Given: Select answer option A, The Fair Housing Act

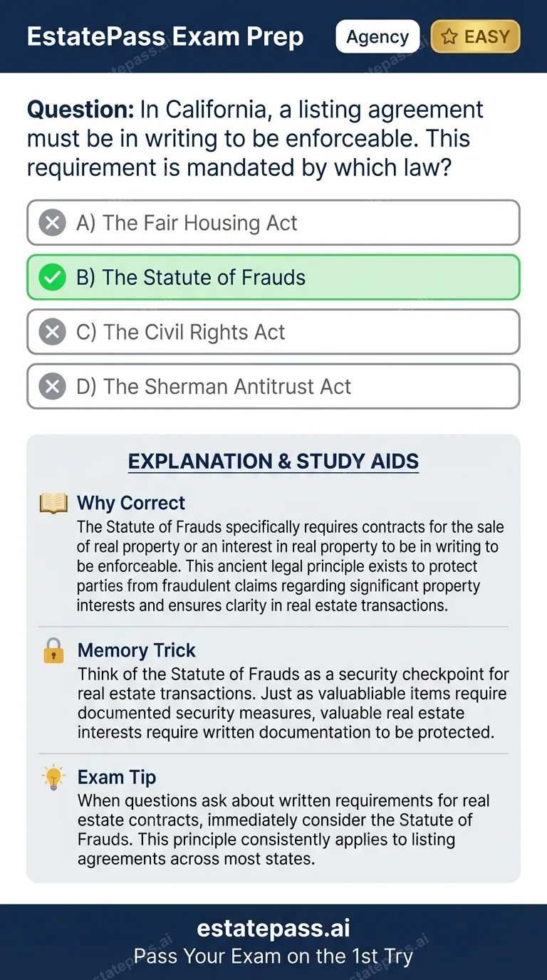Looking at the screenshot, I should point(273,222).
